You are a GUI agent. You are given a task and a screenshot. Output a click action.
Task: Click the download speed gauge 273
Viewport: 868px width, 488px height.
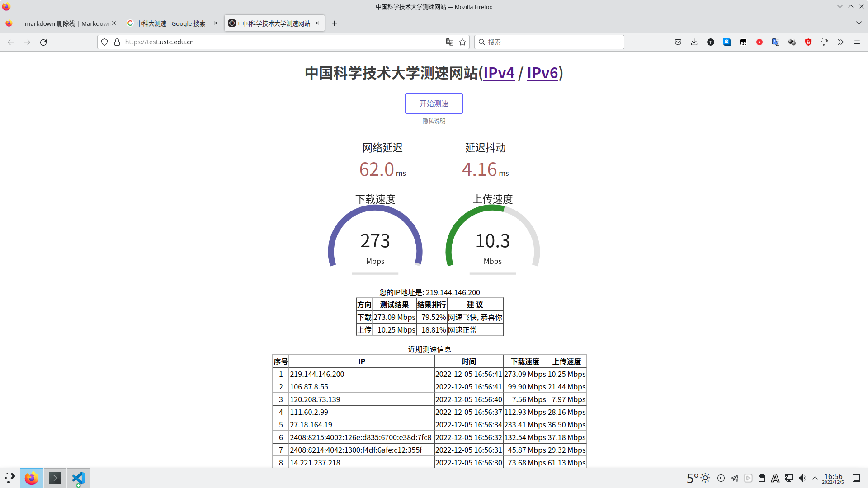pyautogui.click(x=375, y=240)
